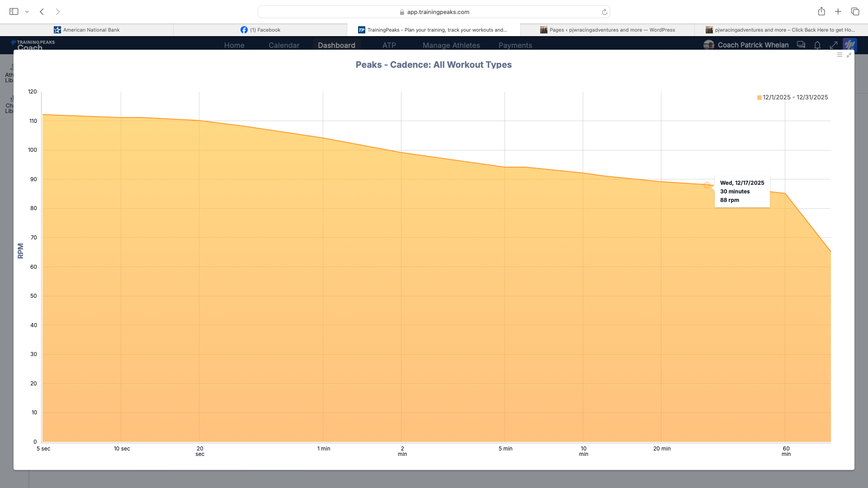Image resolution: width=868 pixels, height=488 pixels.
Task: Click the Coach Patrick Whelan avatar
Action: pos(708,45)
